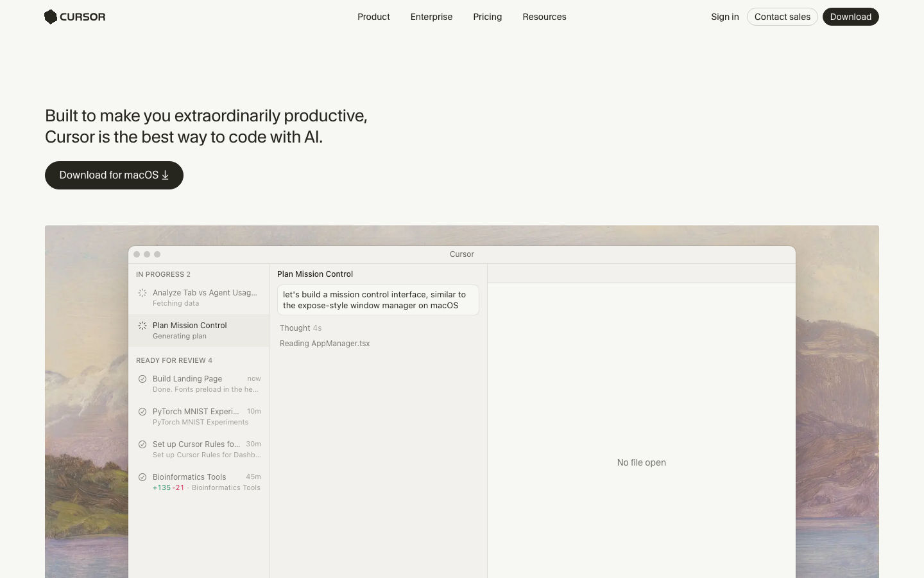This screenshot has height=578, width=924.
Task: Click the READY FOR REVIEW 4 section header
Action: click(174, 360)
